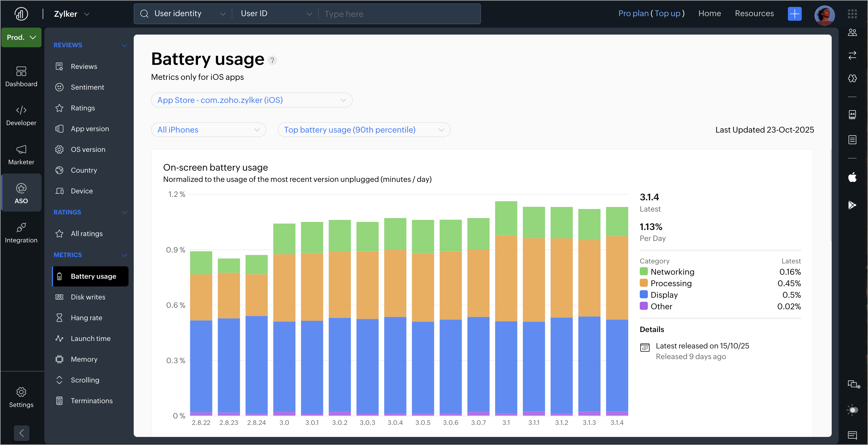Open the Resources link in header
The height and width of the screenshot is (445, 868).
(754, 14)
